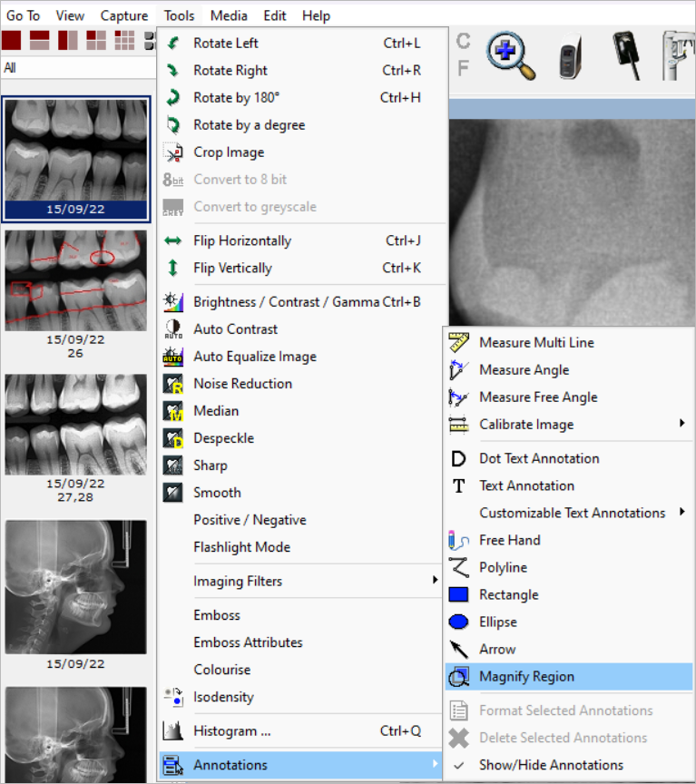Click the Flip Vertically arrow icon
696x784 pixels.
click(173, 268)
